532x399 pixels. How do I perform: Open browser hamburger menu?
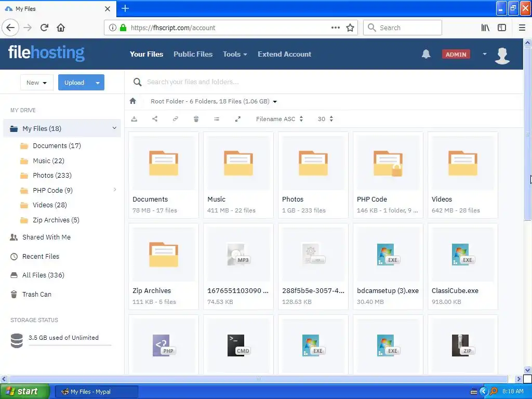tap(522, 28)
